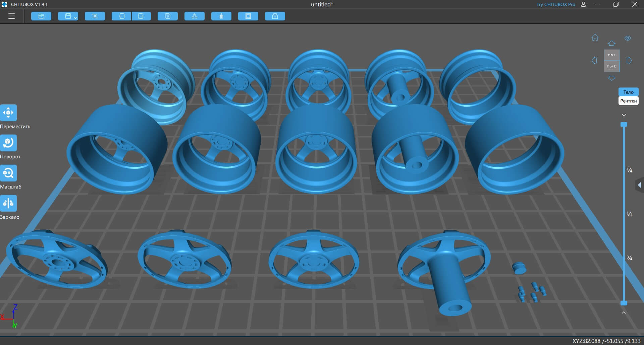Select the Зеркало mirror tool
Image resolution: width=644 pixels, height=345 pixels.
tap(8, 203)
